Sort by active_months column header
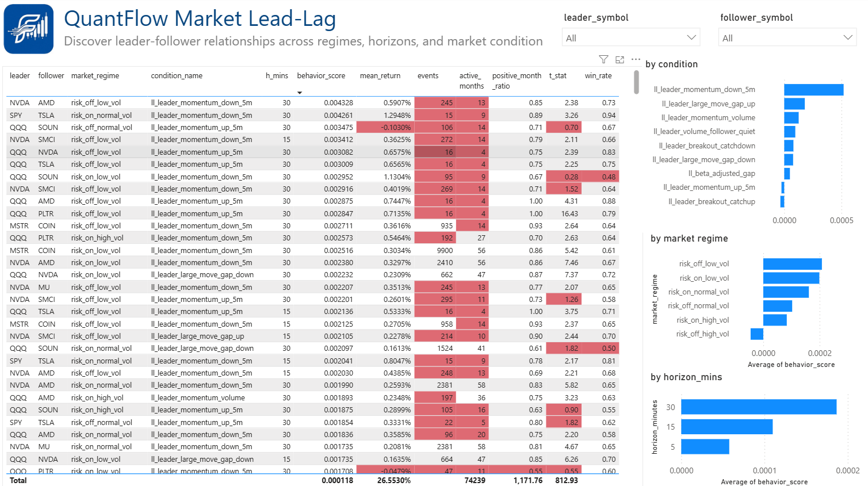This screenshot has height=486, width=868. coord(472,81)
